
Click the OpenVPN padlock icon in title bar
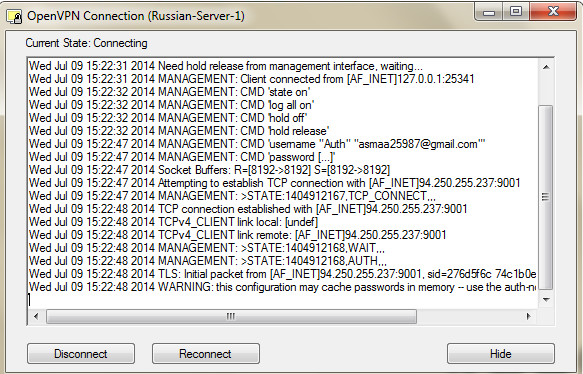coord(15,16)
